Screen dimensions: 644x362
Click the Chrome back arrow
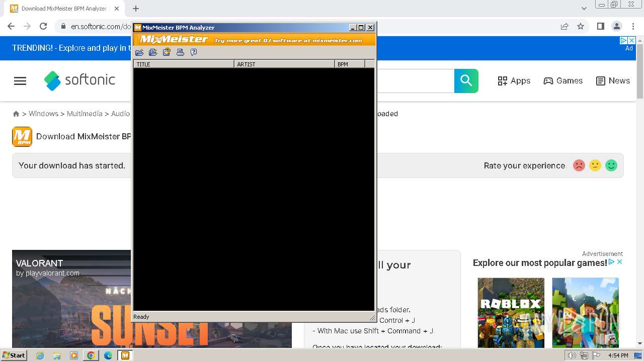(x=11, y=26)
